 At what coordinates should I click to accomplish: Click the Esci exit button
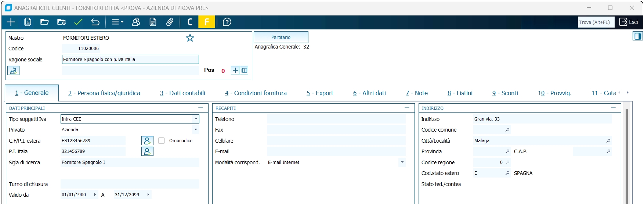(x=629, y=22)
